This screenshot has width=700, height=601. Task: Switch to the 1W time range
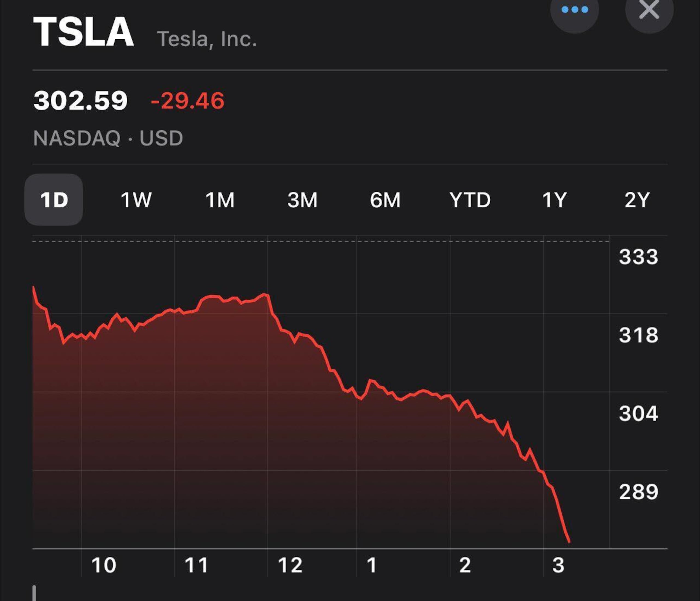click(x=136, y=200)
